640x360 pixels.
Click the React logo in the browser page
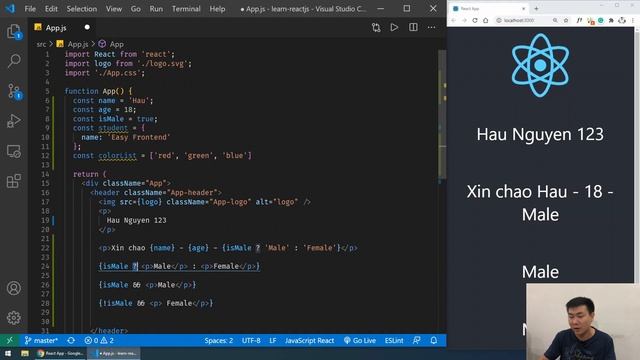click(x=540, y=65)
